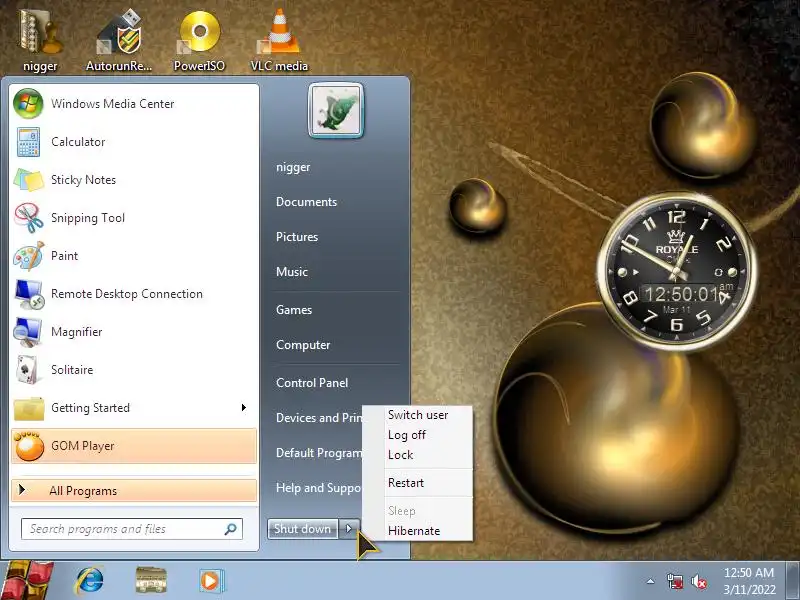Select the PowerISO desktop icon
This screenshot has width=800, height=600.
tap(199, 41)
